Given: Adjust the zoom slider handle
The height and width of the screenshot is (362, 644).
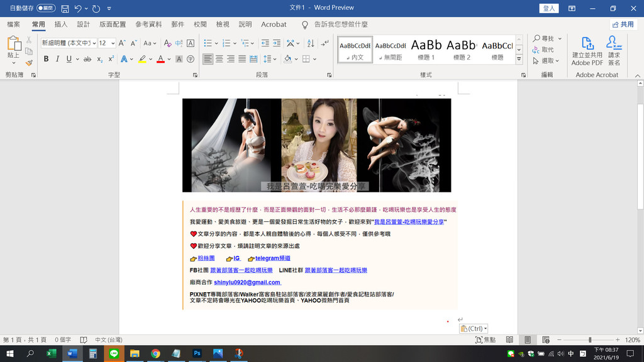Looking at the screenshot, I should pyautogui.click(x=590, y=340).
